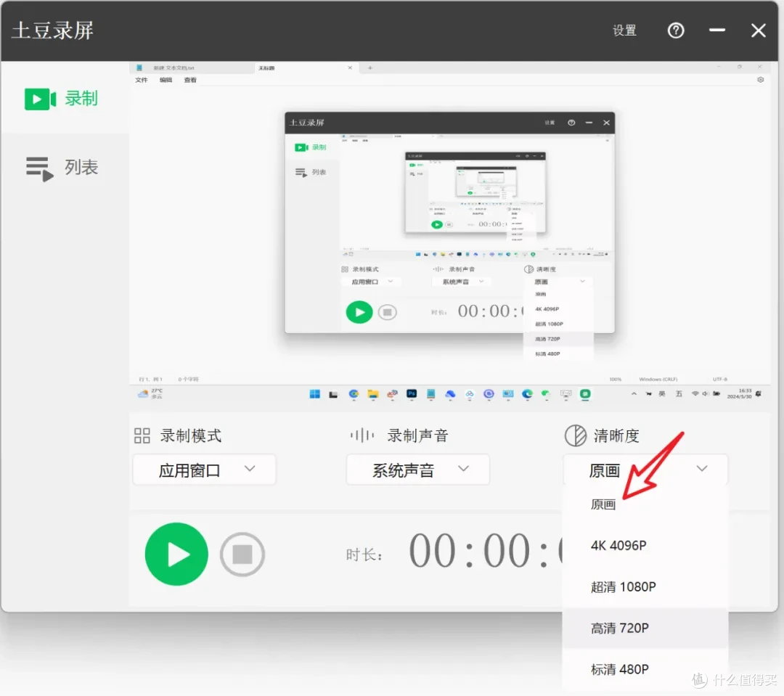
Task: Collapse the 清晰度 dropdown showing 原画
Action: tap(645, 470)
